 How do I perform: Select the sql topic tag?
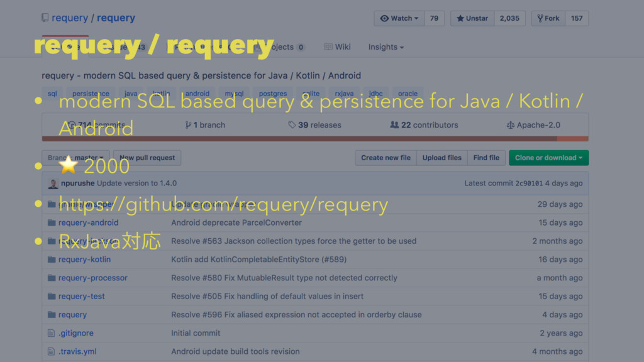pyautogui.click(x=52, y=94)
